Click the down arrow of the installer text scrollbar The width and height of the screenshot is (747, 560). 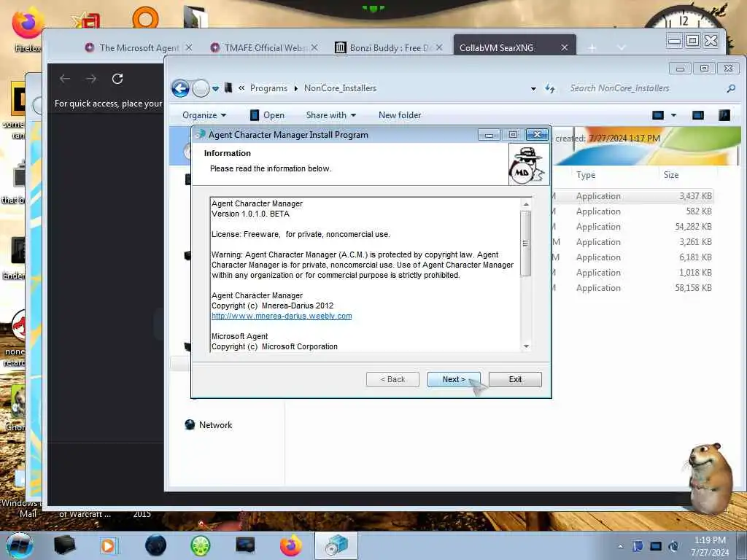526,346
